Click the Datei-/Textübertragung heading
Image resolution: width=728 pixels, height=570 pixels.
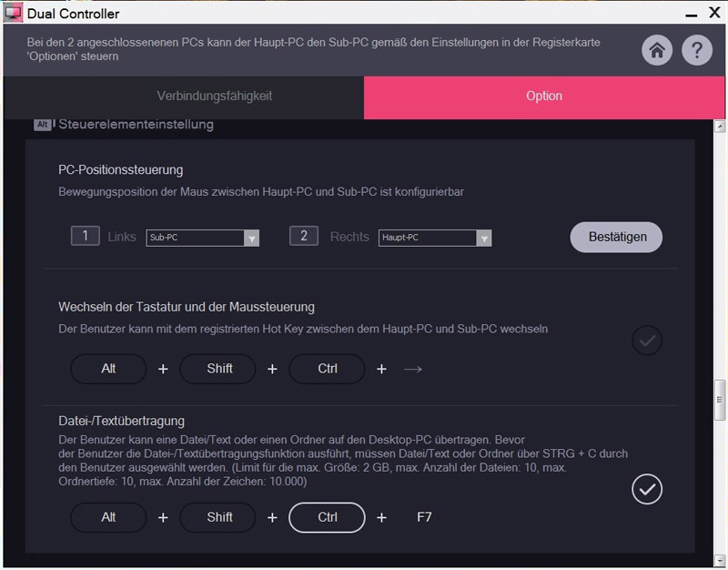pos(122,421)
